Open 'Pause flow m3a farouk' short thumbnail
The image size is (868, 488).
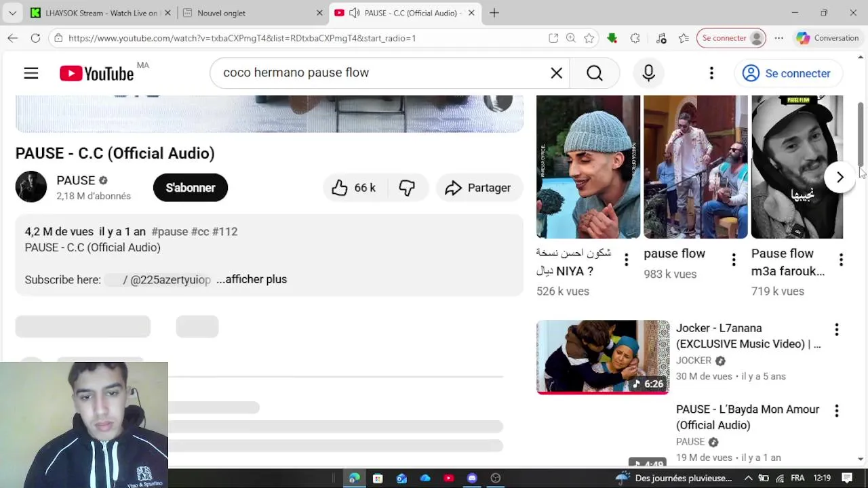click(797, 167)
